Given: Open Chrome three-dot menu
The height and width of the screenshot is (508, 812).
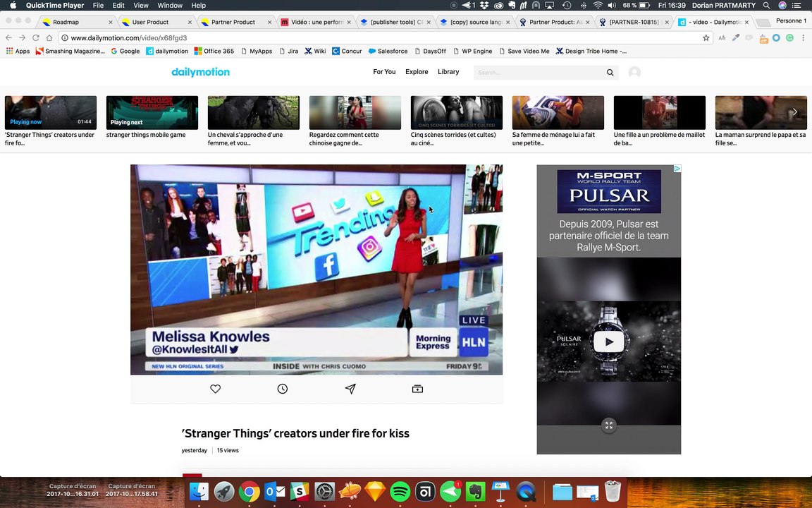Looking at the screenshot, I should pos(804,38).
